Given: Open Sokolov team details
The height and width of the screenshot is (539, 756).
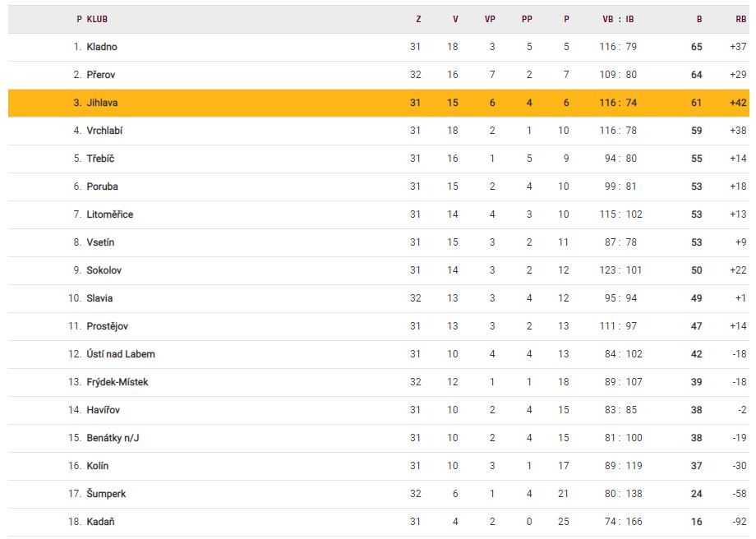Looking at the screenshot, I should (x=104, y=270).
